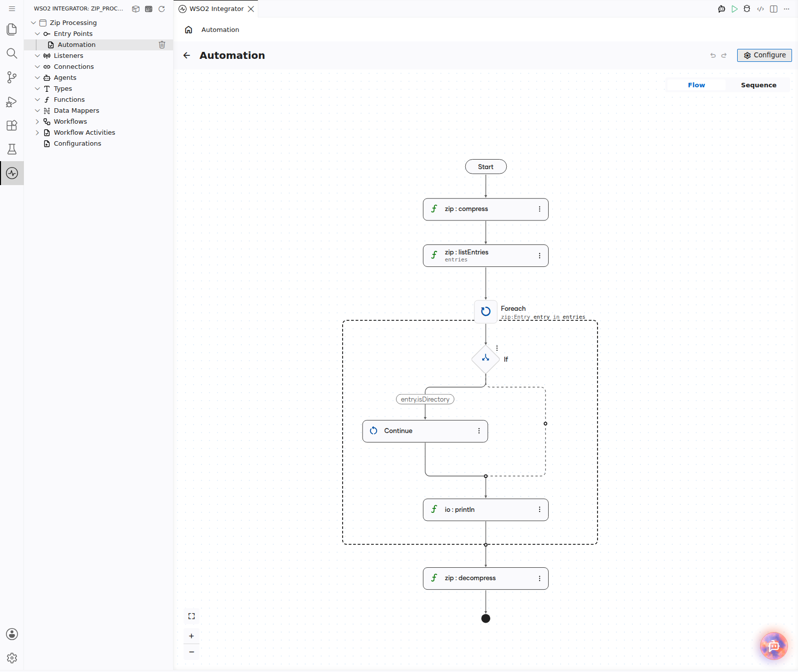The height and width of the screenshot is (672, 798).
Task: Open options menu for zip:compress node
Action: (x=540, y=210)
